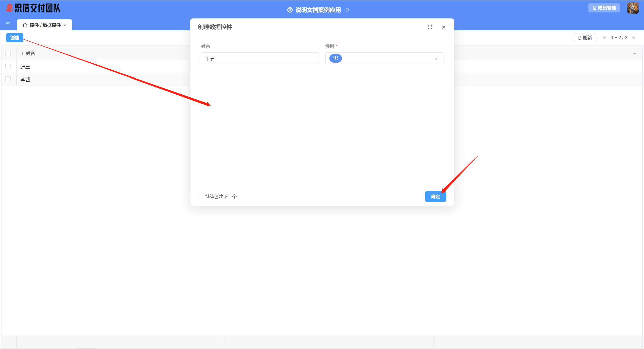Go to next page with right arrow

tap(634, 38)
